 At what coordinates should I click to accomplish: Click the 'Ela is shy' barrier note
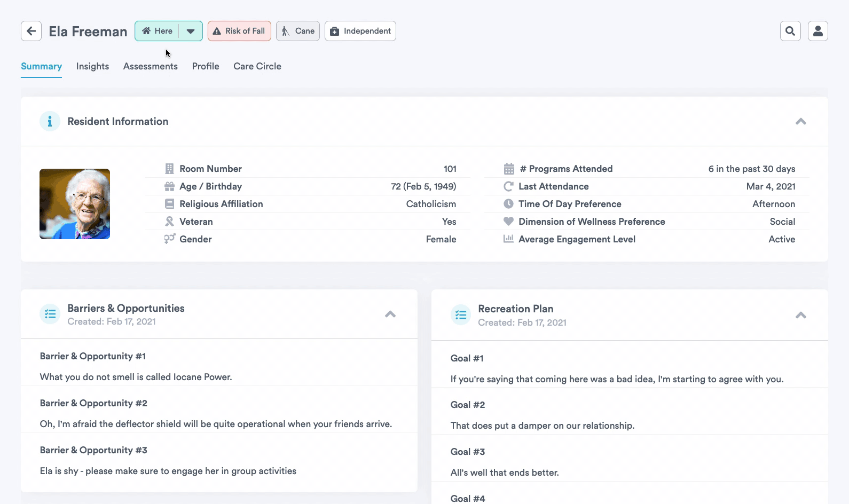168,471
